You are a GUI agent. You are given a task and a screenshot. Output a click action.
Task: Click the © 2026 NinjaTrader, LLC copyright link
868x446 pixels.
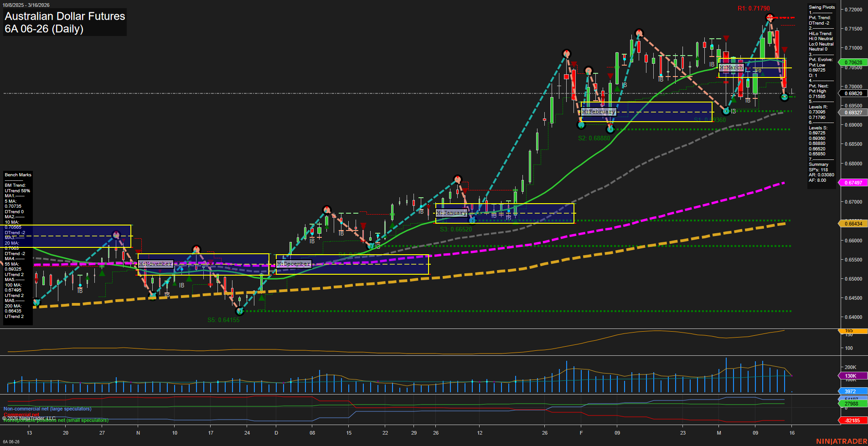pyautogui.click(x=29, y=417)
